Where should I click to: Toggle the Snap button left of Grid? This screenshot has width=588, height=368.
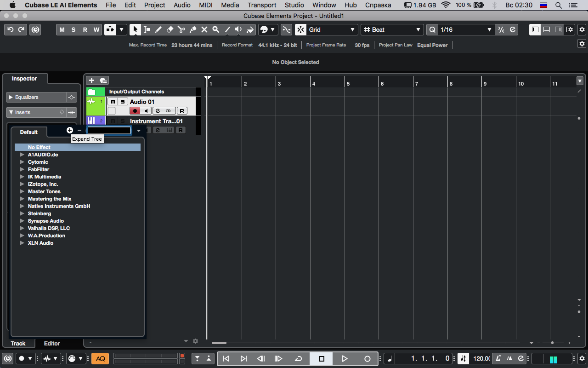click(x=301, y=29)
